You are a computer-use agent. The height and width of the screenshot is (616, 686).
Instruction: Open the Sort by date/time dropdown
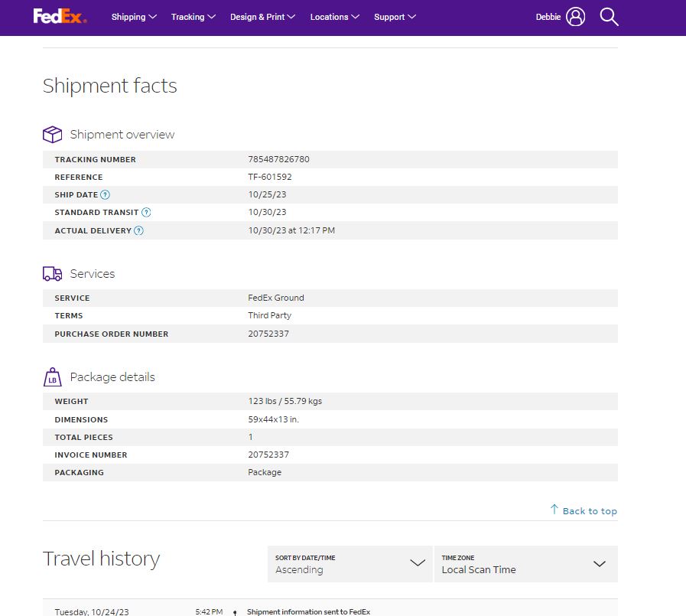[x=350, y=564]
